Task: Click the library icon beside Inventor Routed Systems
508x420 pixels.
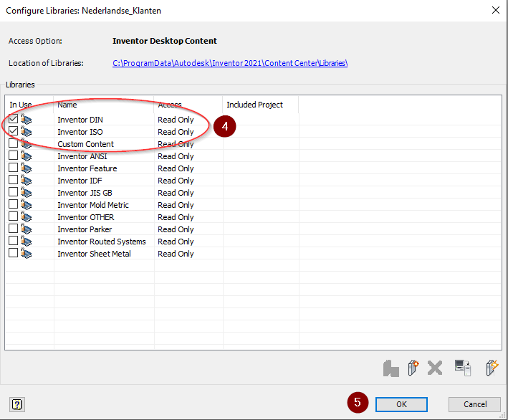Action: tap(27, 242)
